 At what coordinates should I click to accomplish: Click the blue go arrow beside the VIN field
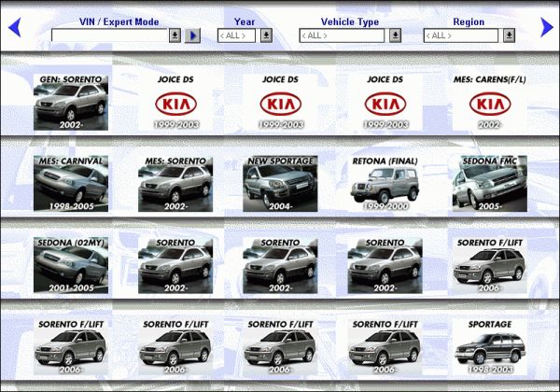click(192, 35)
